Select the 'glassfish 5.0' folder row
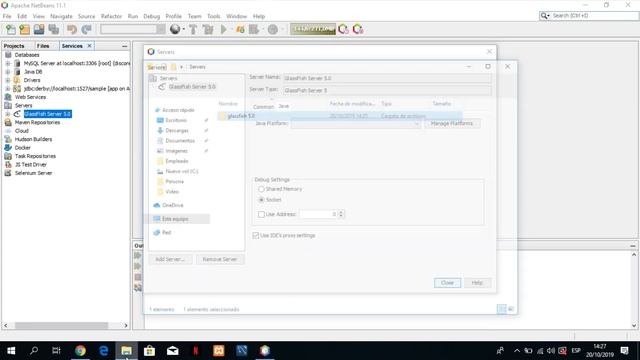Screen dimensions: 640x360 pyautogui.click(x=340, y=116)
